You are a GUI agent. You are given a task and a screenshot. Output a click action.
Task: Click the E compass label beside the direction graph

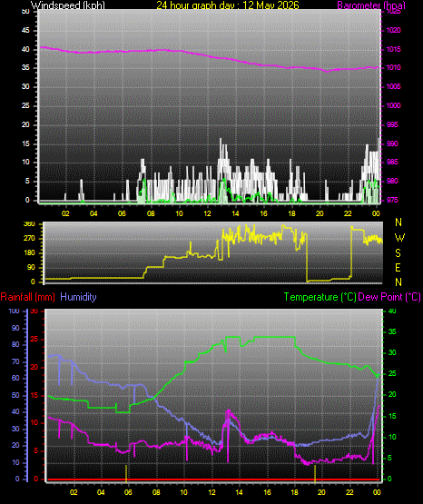click(x=398, y=267)
